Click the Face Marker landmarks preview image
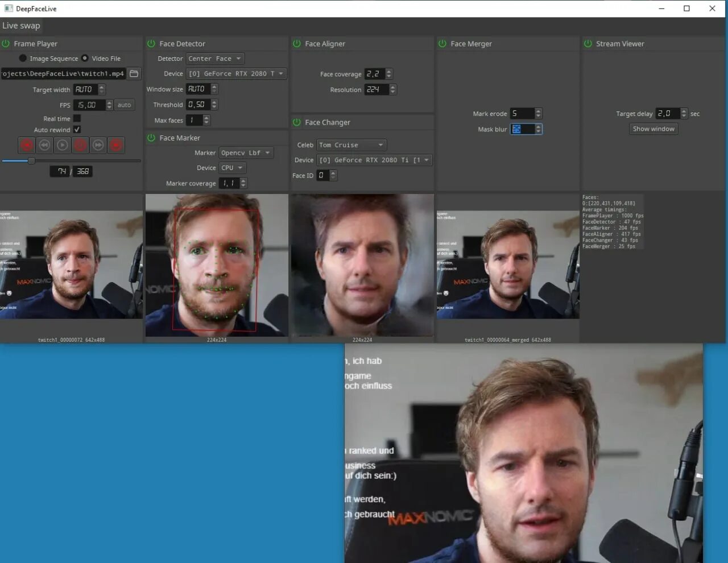 pos(217,265)
